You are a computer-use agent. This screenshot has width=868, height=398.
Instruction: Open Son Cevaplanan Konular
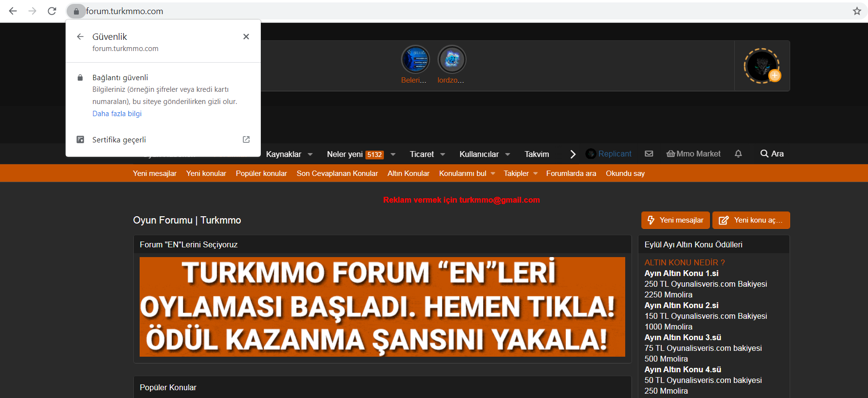pos(337,173)
